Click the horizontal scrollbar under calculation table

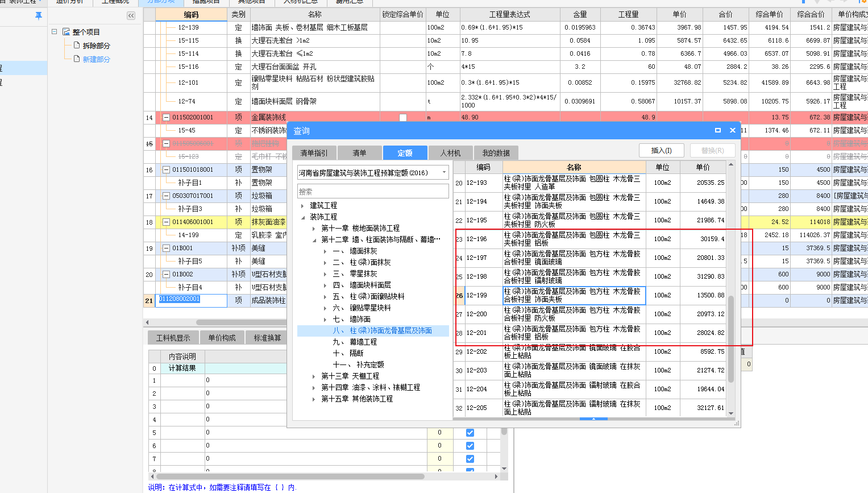pyautogui.click(x=290, y=477)
